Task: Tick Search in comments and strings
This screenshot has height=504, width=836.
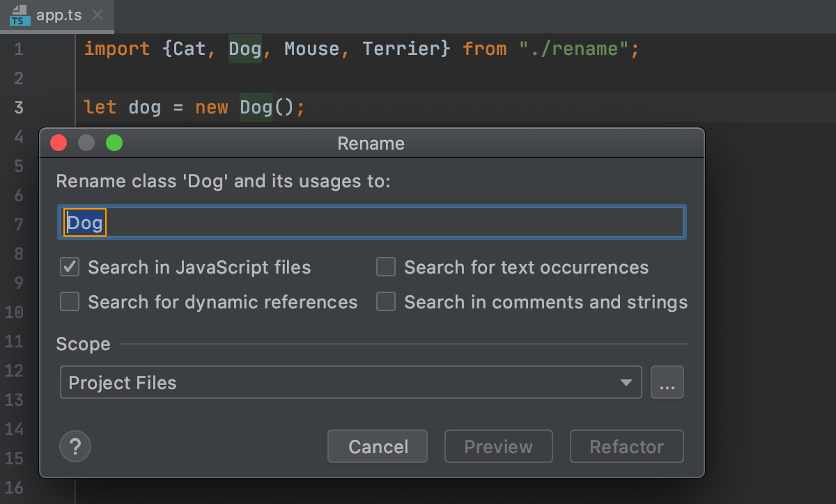Action: 386,302
